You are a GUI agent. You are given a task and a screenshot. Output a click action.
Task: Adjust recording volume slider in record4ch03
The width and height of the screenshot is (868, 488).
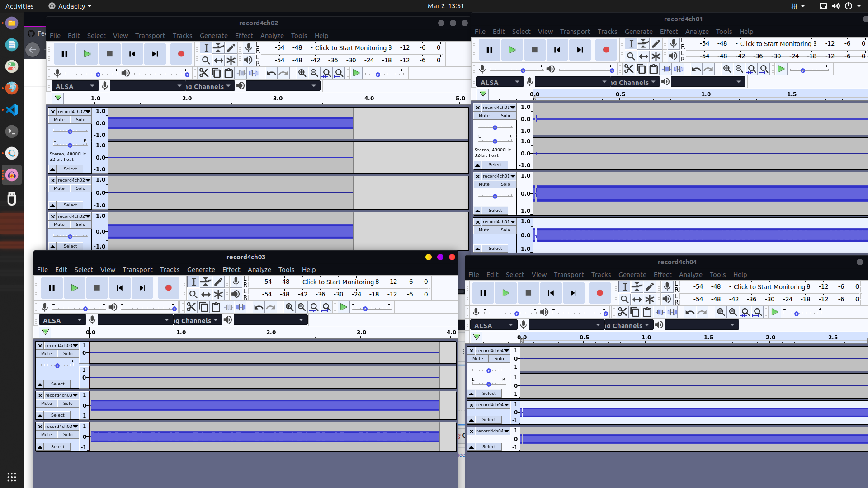(x=80, y=308)
